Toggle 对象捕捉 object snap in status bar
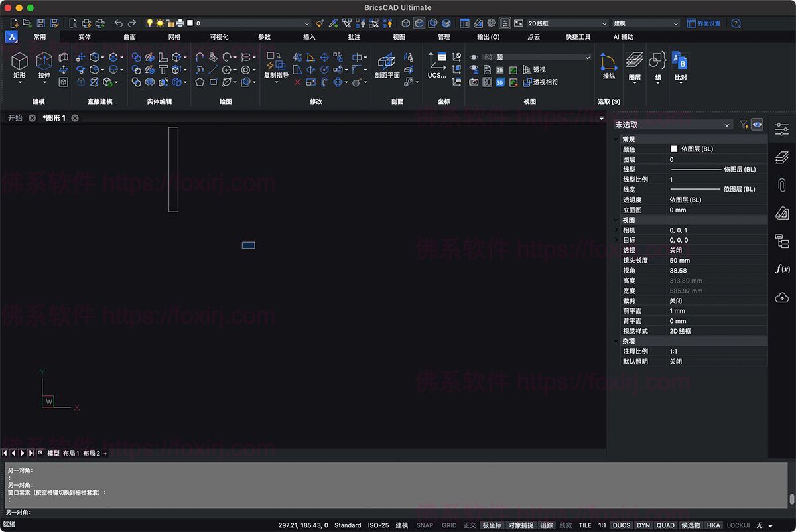 (x=520, y=525)
